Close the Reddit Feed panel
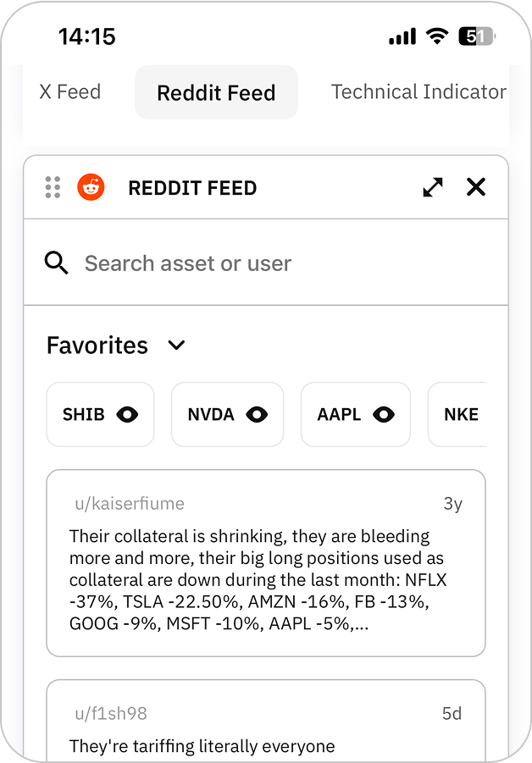This screenshot has height=763, width=532. tap(476, 187)
